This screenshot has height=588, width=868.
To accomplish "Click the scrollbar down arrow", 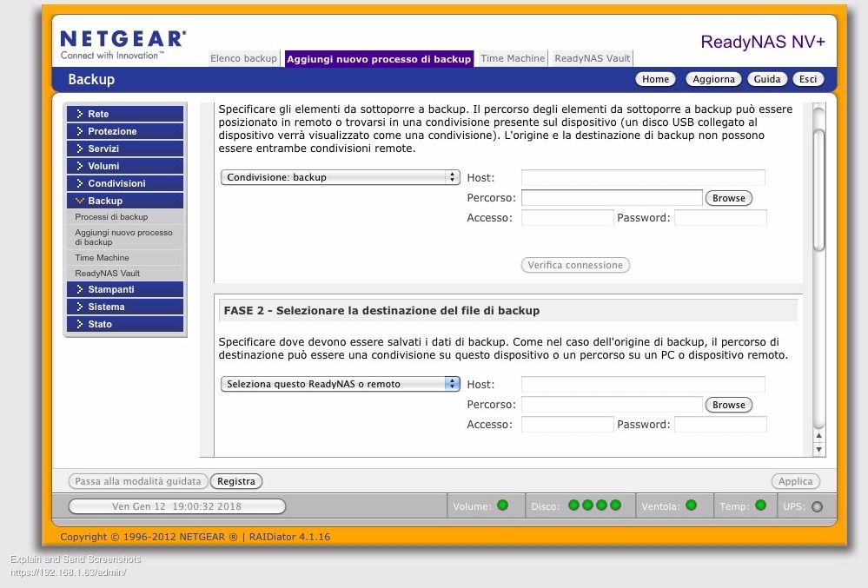I will coord(818,450).
